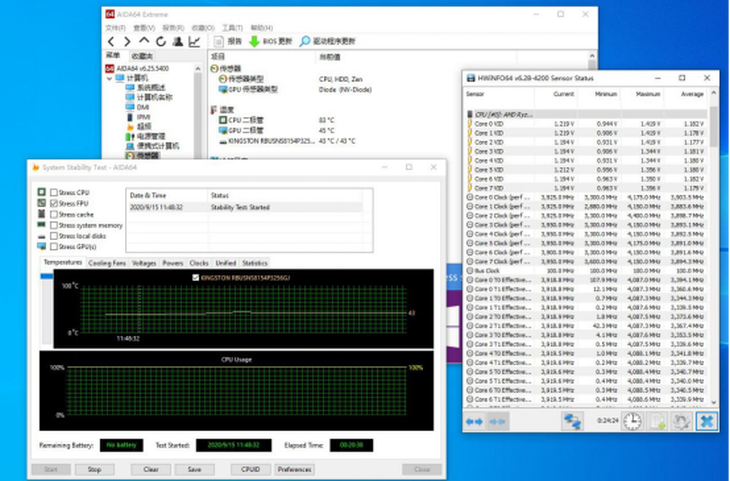The image size is (730, 481).
Task: Open the 工具(T) menu
Action: [x=232, y=28]
